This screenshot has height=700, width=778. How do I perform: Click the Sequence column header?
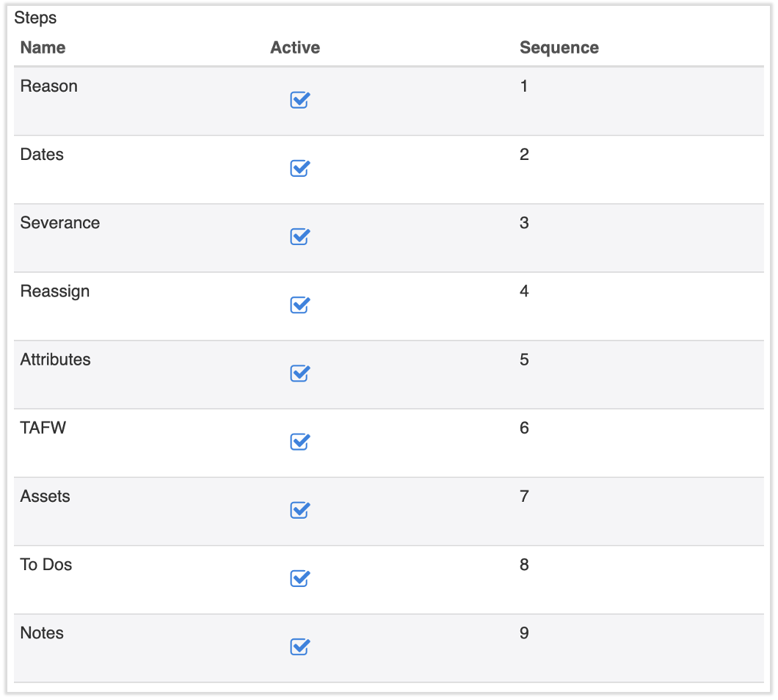(559, 47)
